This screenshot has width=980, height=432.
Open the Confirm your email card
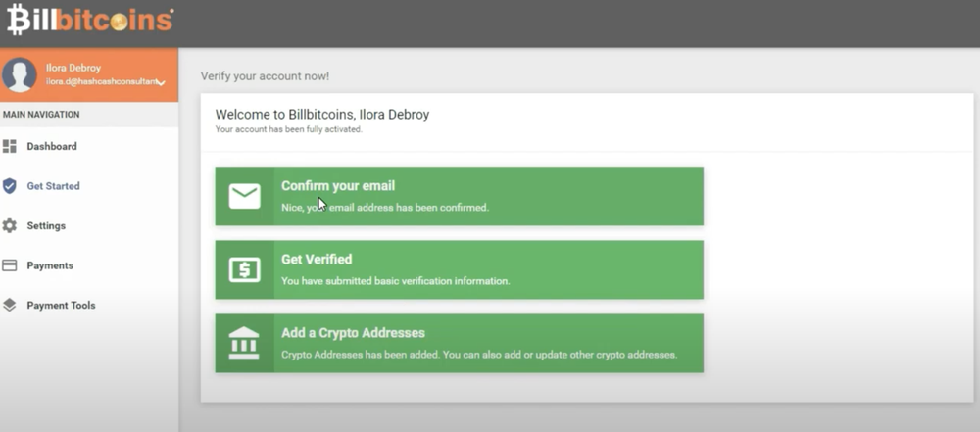click(460, 196)
